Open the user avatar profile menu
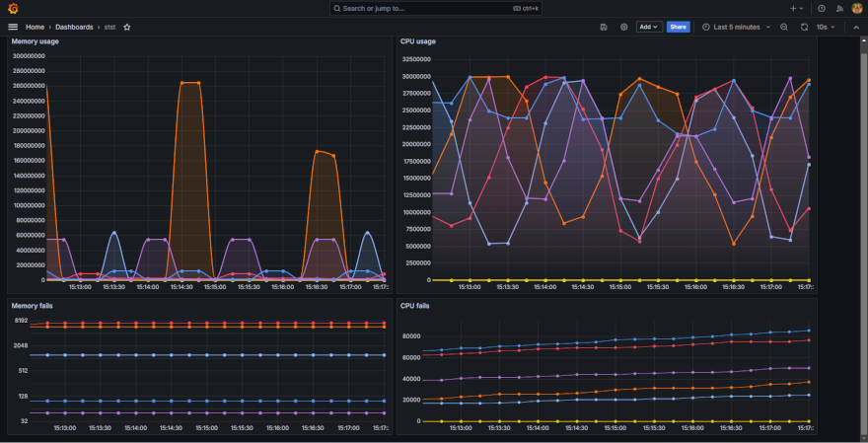This screenshot has height=443, width=868. point(857,8)
